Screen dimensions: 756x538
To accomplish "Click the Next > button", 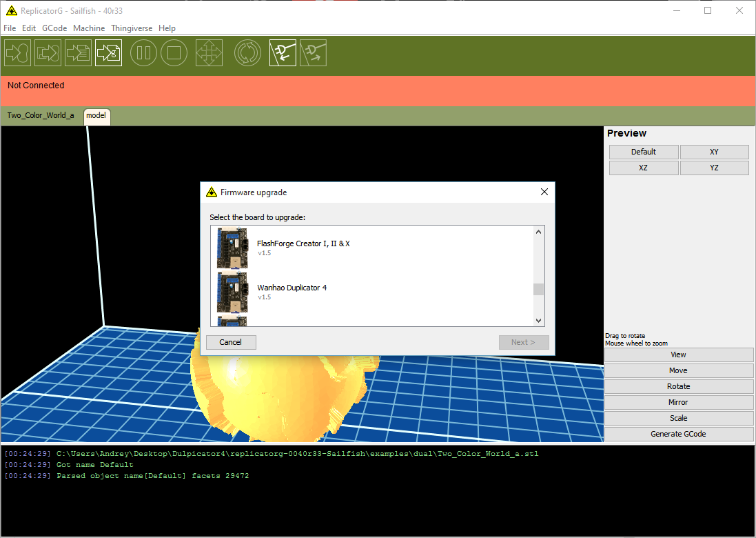I will (x=524, y=342).
